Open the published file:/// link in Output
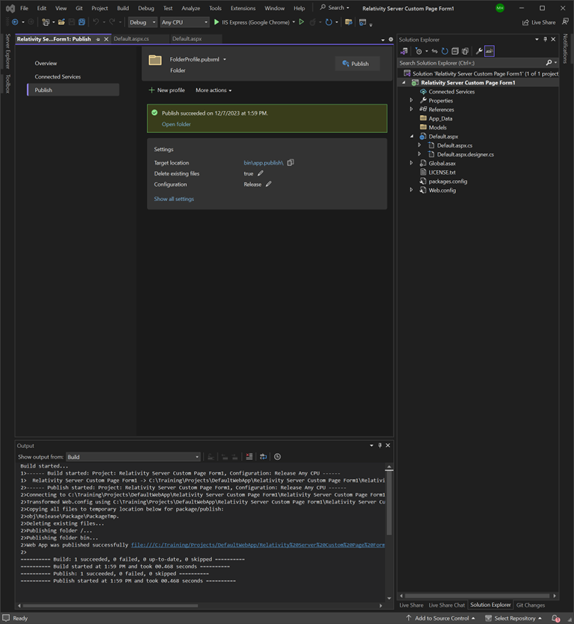574x624 pixels. click(x=258, y=545)
